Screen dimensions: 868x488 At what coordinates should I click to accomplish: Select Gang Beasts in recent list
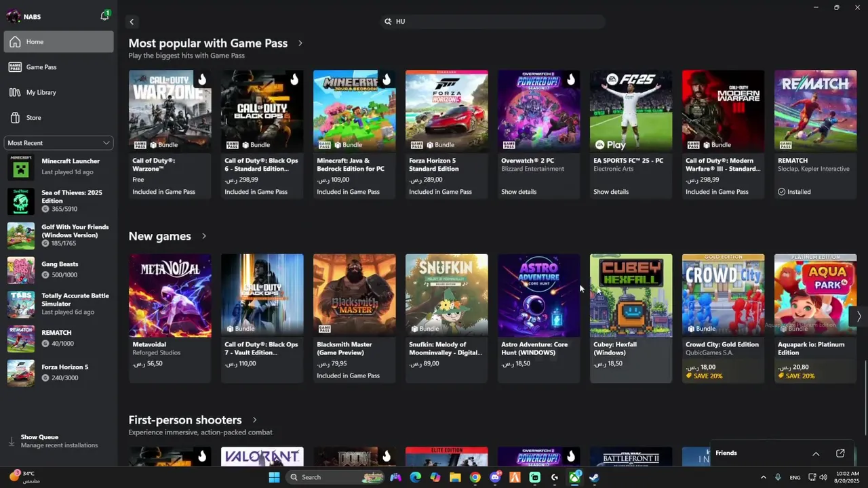59,270
